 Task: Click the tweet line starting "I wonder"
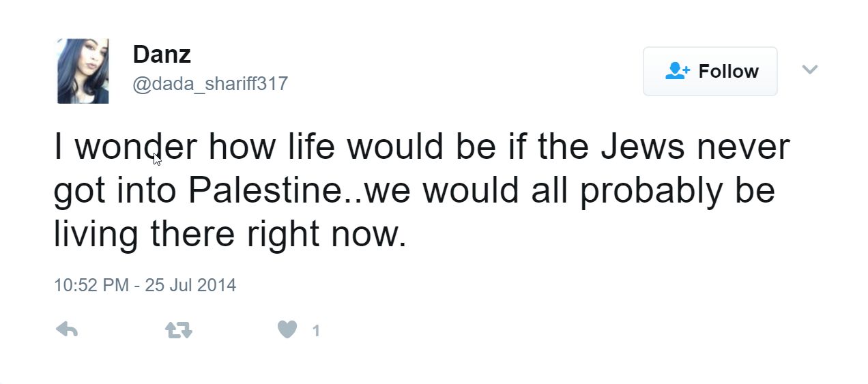point(421,147)
